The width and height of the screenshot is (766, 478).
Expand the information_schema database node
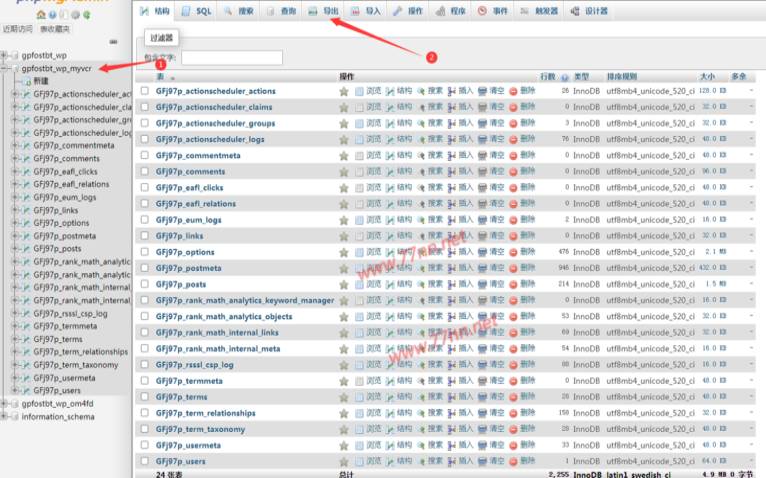click(x=6, y=417)
